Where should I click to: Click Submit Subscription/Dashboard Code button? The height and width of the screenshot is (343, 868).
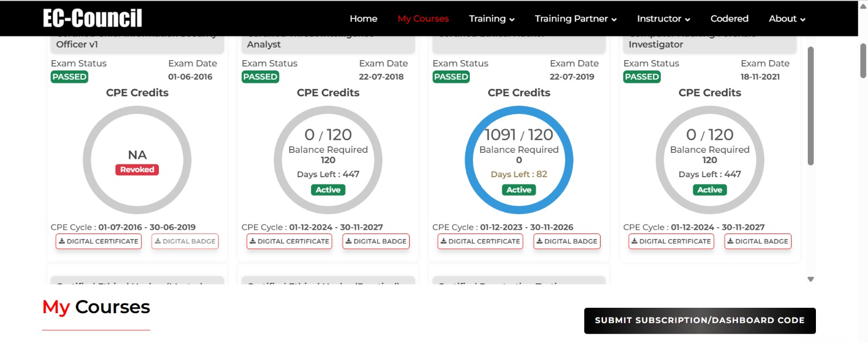tap(700, 320)
